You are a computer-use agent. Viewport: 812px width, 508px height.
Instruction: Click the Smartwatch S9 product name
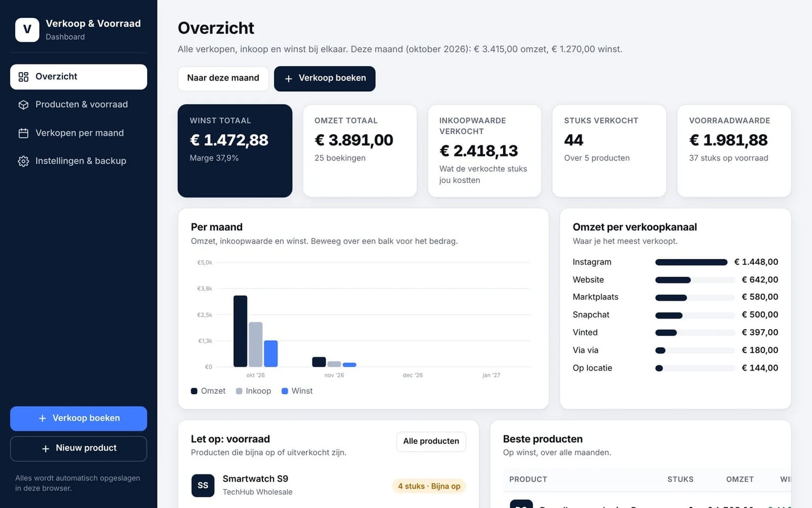256,479
